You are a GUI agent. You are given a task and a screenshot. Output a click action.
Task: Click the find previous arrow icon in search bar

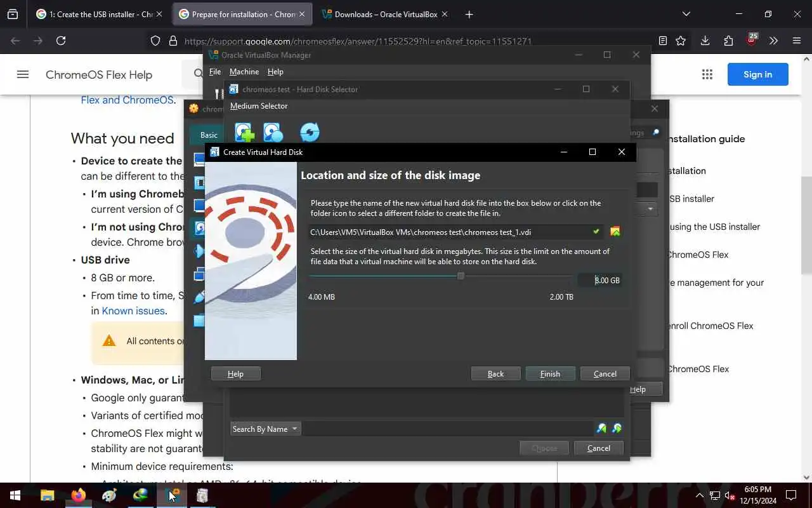(x=601, y=429)
